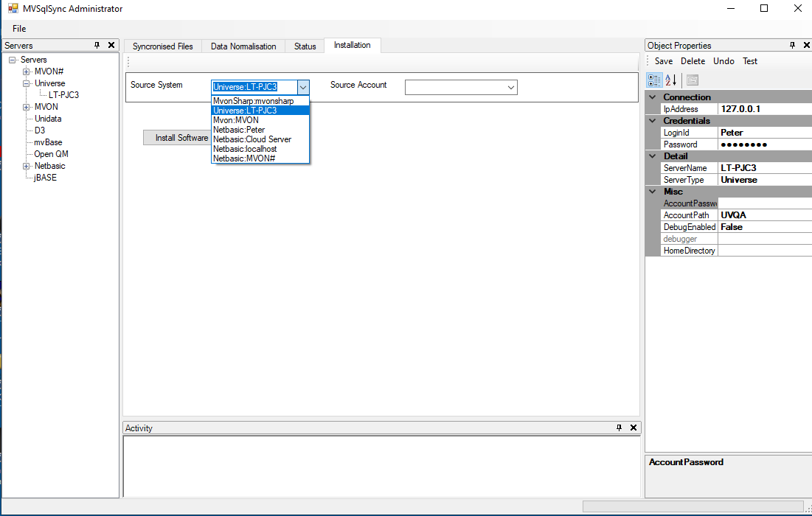Click the ServerType value Universe

click(765, 180)
